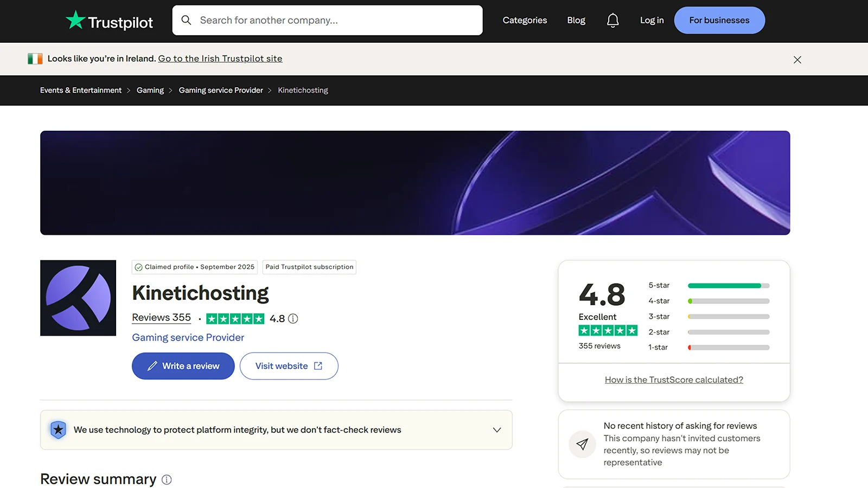Screen dimensions: 868x488
Task: Dismiss the Ireland location banner
Action: click(797, 60)
